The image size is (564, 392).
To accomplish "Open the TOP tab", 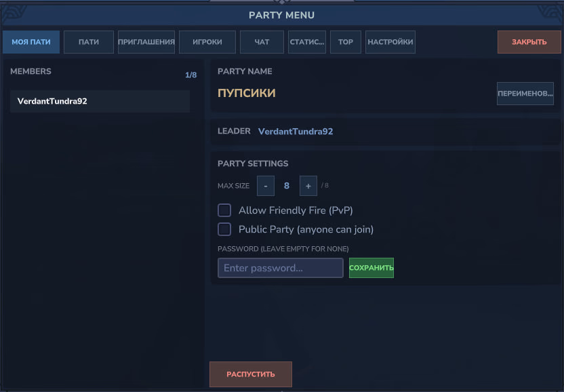I will [346, 42].
